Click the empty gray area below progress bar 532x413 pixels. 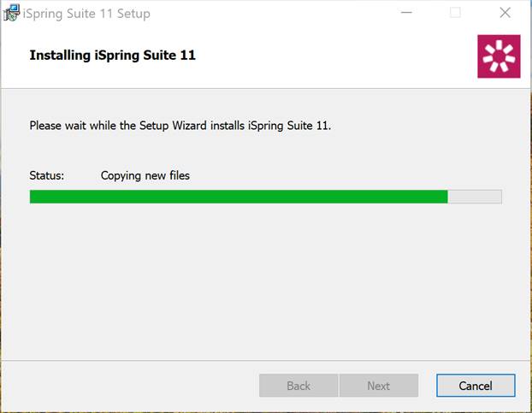point(266,281)
